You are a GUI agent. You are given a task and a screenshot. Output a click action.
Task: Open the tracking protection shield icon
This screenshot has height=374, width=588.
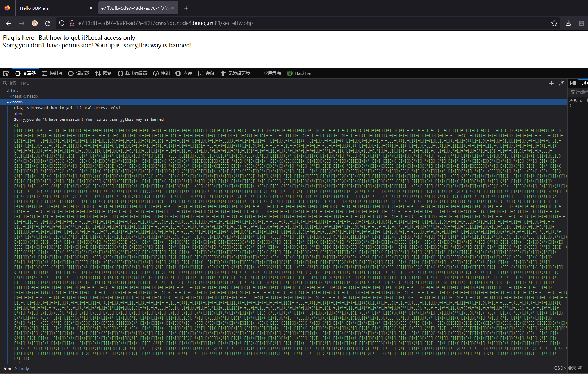coord(62,23)
